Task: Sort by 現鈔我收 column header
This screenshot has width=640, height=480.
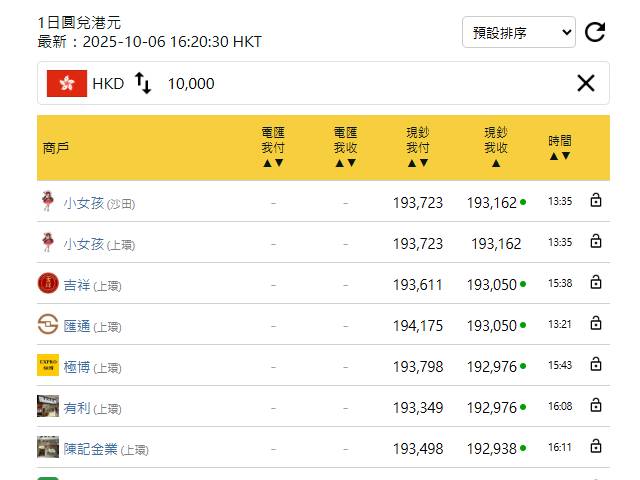Action: 496,147
